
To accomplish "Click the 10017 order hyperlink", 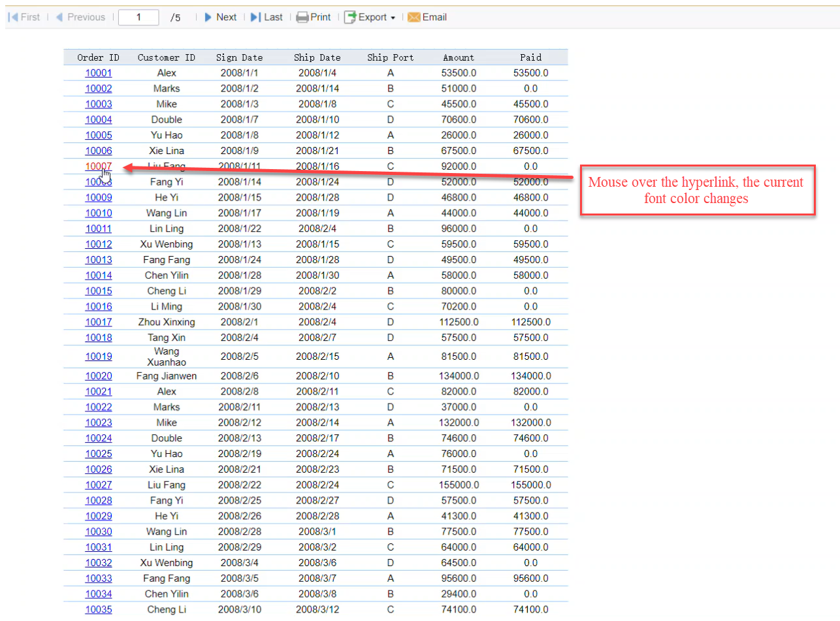I will (x=99, y=322).
